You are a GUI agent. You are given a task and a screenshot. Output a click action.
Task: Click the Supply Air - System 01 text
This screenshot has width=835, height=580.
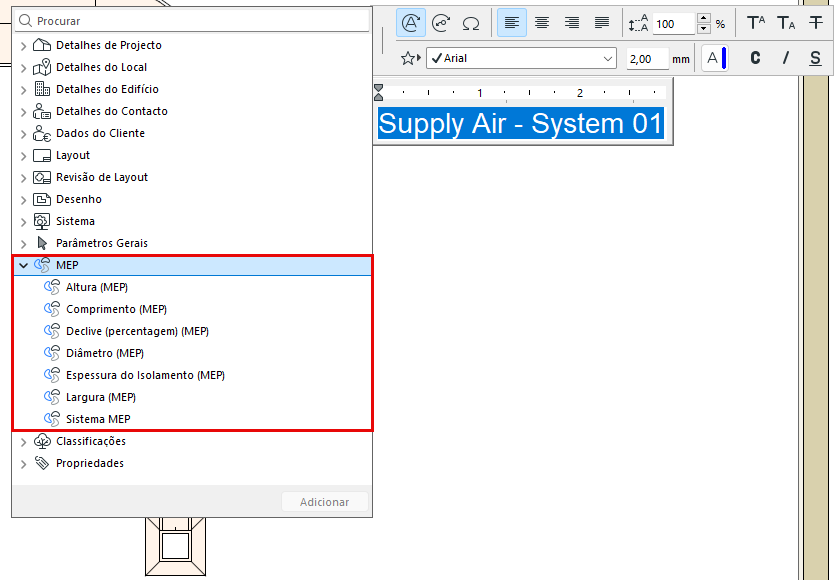[x=521, y=124]
